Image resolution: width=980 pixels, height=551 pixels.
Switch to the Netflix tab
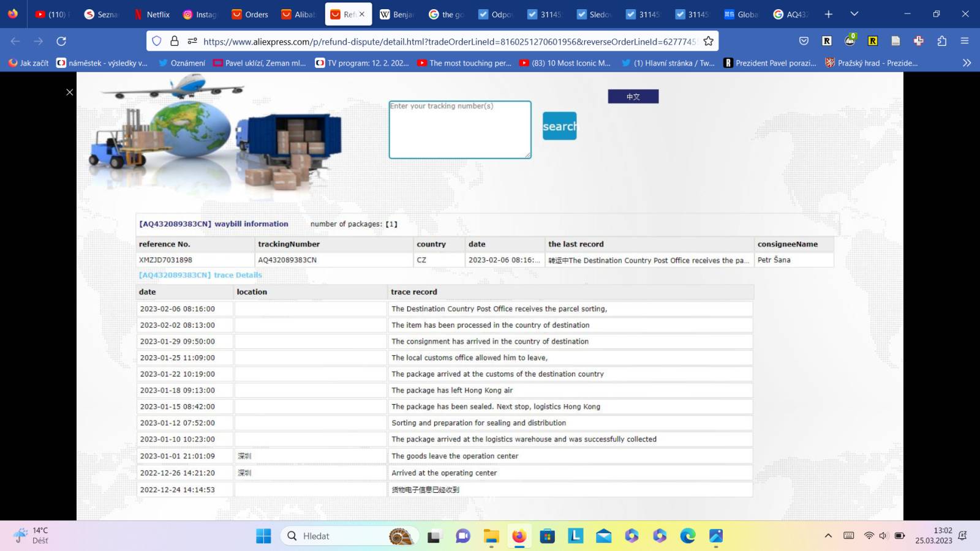pos(152,14)
